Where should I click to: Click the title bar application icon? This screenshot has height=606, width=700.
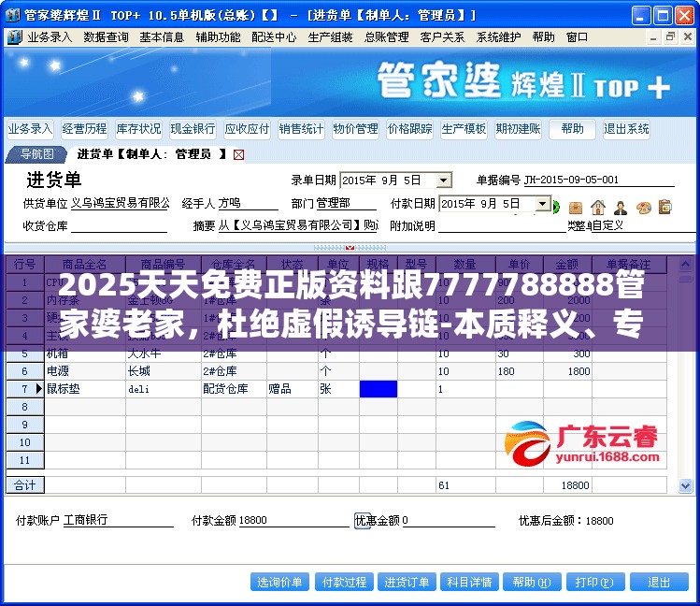pyautogui.click(x=12, y=15)
